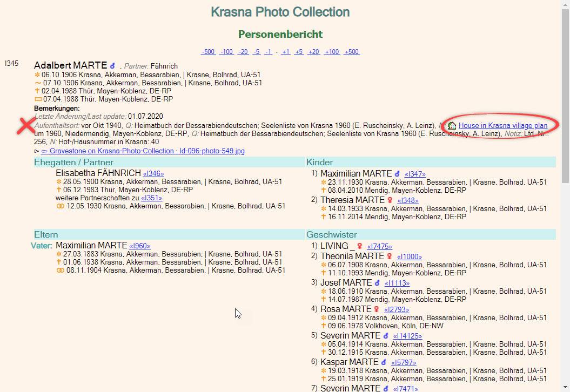Click marriage rings icon under Elisabetha FÄHNRICH
The width and height of the screenshot is (570, 392).
pyautogui.click(x=60, y=206)
